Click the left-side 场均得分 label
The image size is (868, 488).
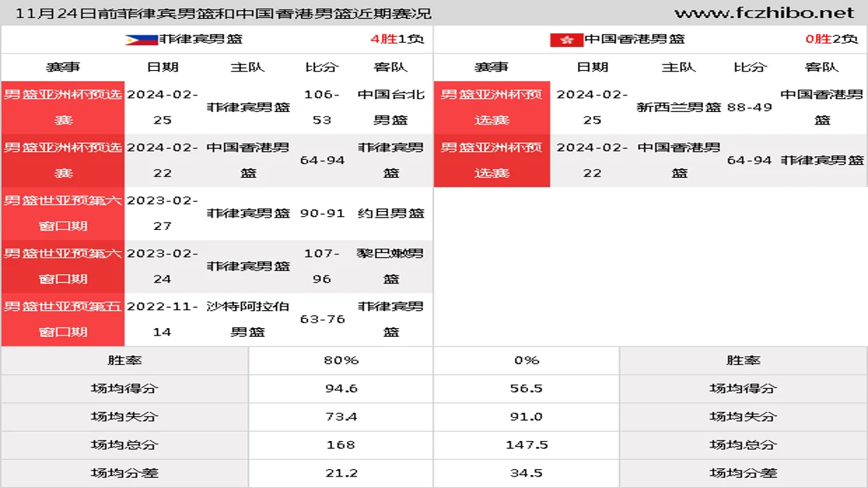point(124,388)
